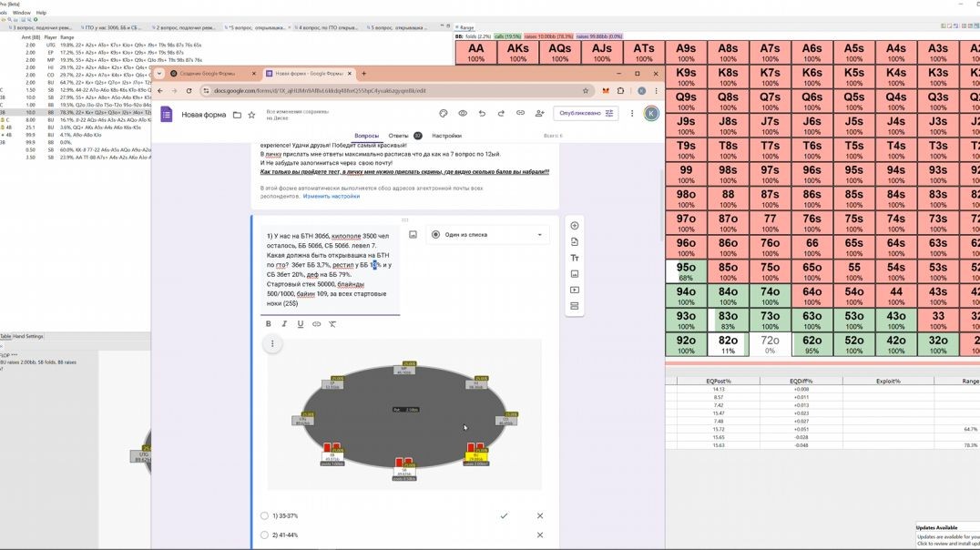Undo the last change in Google Forms

[x=482, y=113]
